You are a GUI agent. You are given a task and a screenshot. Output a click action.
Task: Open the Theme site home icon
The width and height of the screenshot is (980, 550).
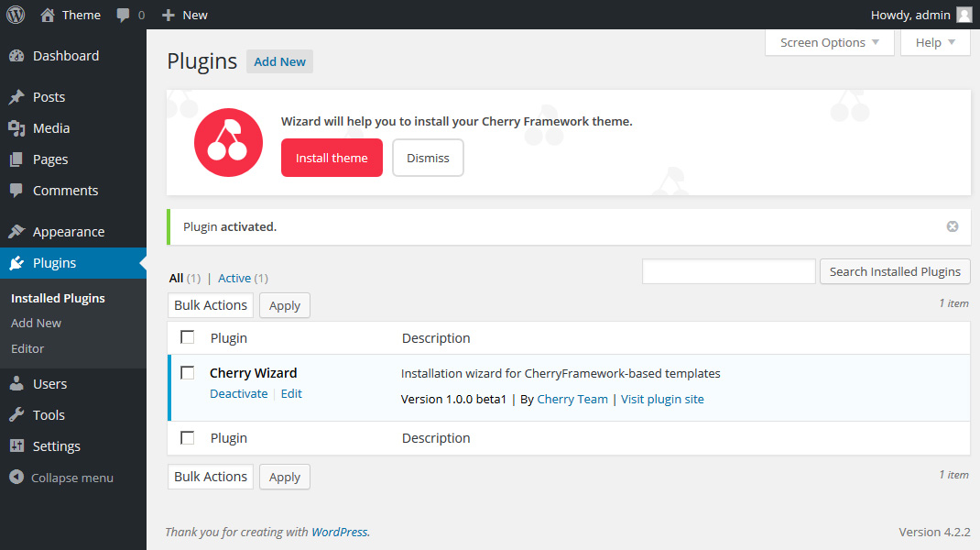click(x=48, y=15)
